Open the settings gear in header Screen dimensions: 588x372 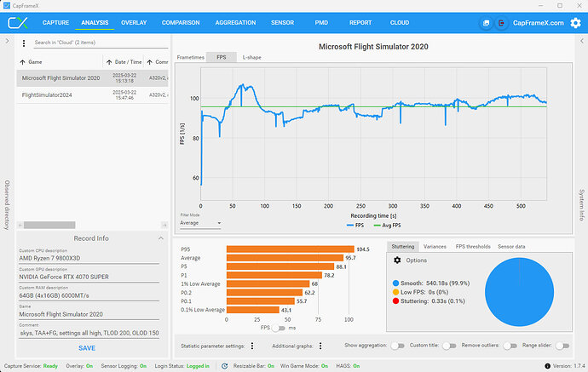tap(575, 23)
